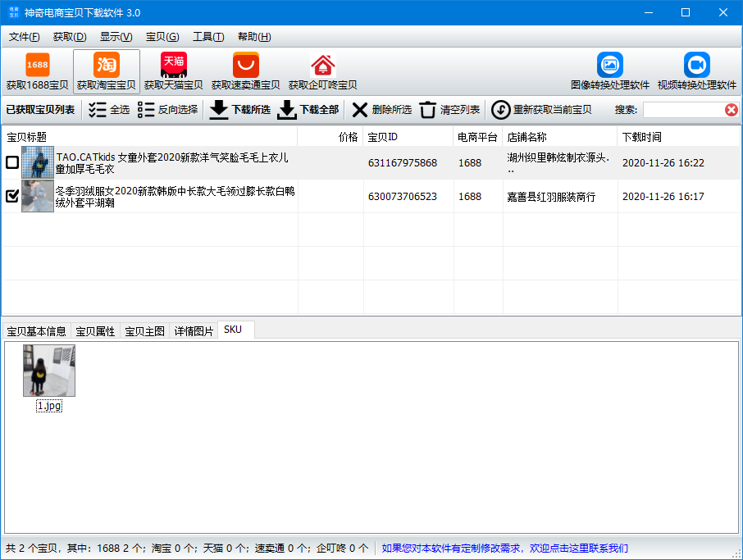Click the 获取1688宝贝 icon
The width and height of the screenshot is (743, 560).
(x=38, y=65)
